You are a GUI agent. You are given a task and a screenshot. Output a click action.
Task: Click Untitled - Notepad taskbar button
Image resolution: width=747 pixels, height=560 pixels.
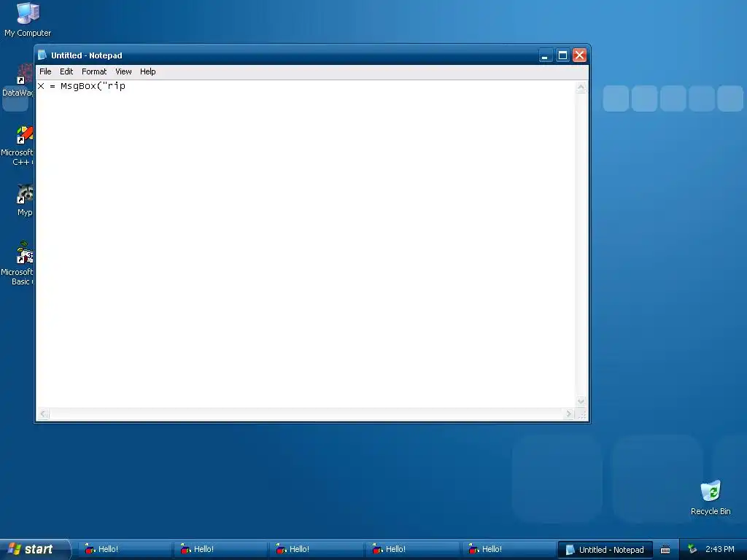(605, 550)
